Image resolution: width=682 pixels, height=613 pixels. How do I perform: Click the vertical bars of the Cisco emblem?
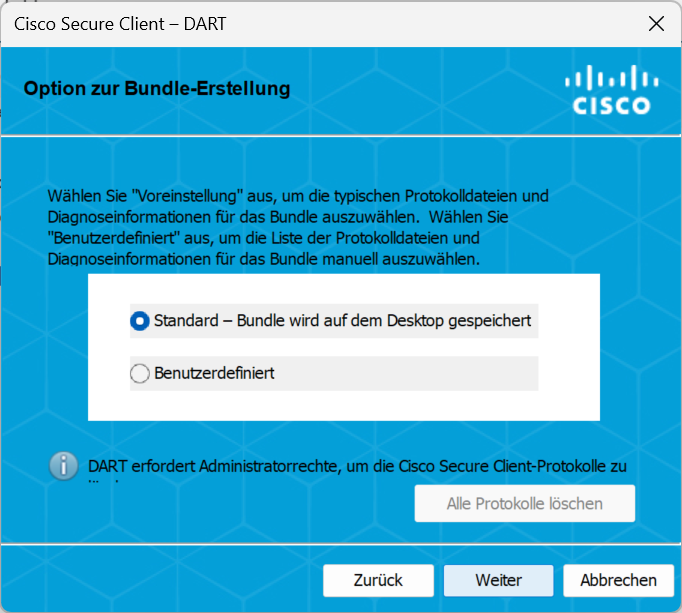pos(612,79)
